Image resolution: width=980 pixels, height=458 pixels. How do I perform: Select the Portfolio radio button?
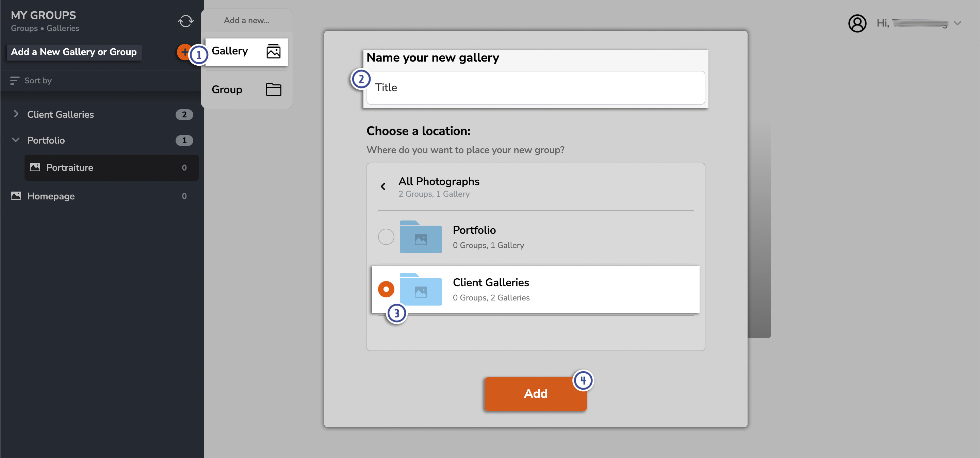386,237
